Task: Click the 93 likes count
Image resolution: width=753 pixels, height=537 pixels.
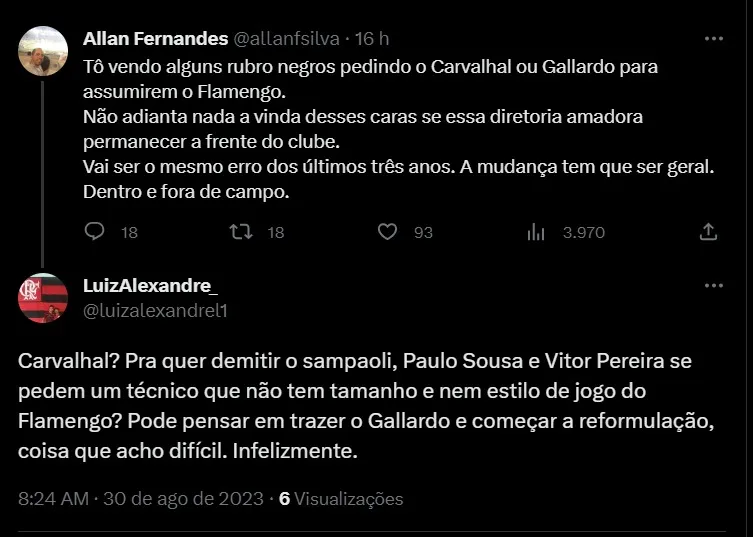Action: tap(423, 232)
